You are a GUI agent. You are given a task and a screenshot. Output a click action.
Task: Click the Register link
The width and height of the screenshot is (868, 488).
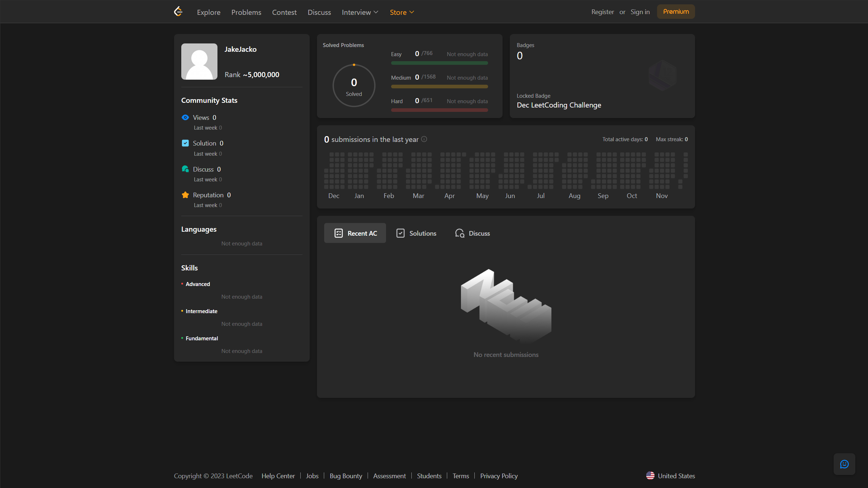pos(603,12)
